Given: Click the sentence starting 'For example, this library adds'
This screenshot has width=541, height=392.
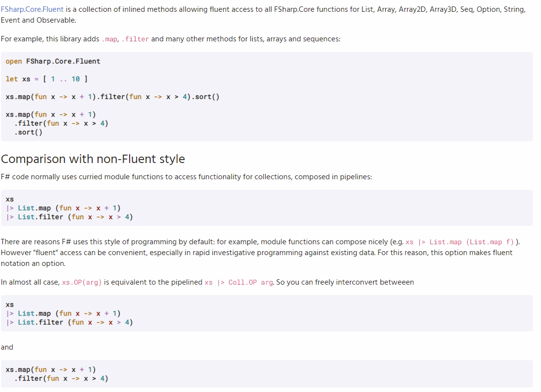Looking at the screenshot, I should click(x=170, y=39).
